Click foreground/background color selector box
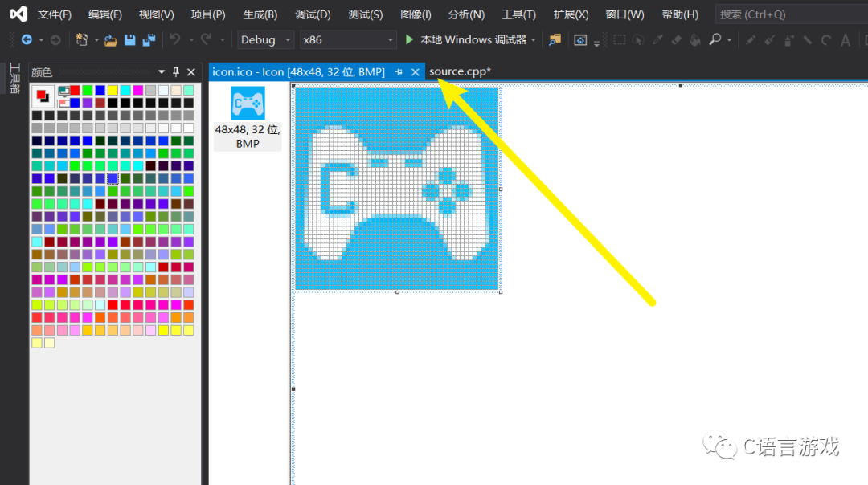Screen dimensions: 868x485 [43, 96]
